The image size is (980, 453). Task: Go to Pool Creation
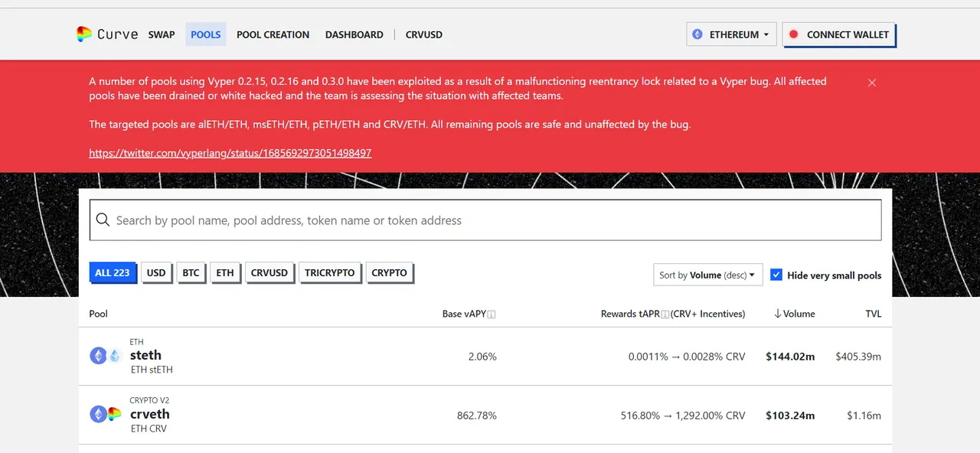(x=273, y=34)
